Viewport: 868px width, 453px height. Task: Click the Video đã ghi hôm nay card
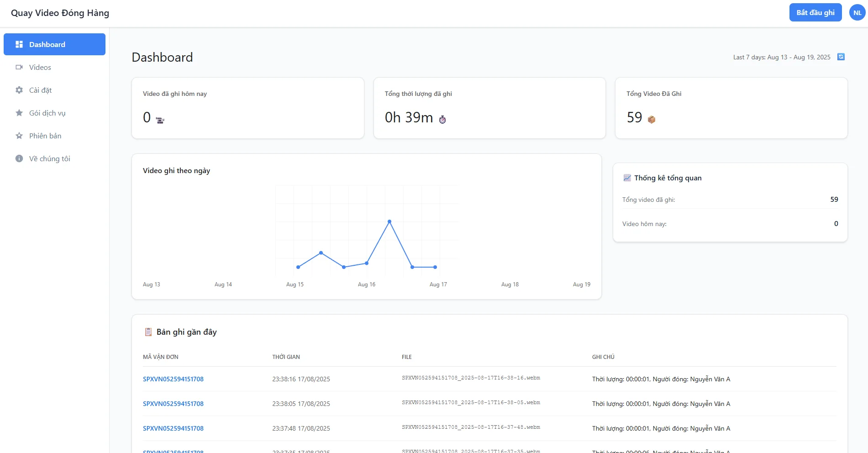248,108
